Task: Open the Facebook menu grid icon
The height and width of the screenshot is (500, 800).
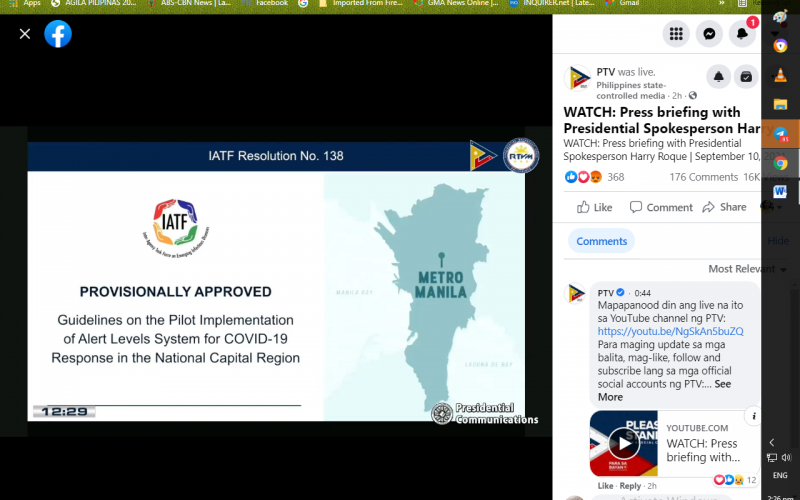Action: pyautogui.click(x=676, y=34)
